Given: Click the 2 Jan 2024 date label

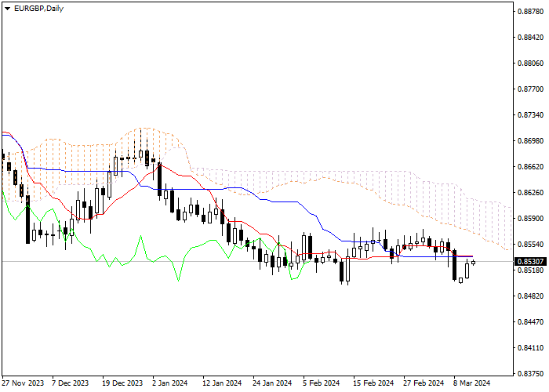Looking at the screenshot, I should 170,383.
